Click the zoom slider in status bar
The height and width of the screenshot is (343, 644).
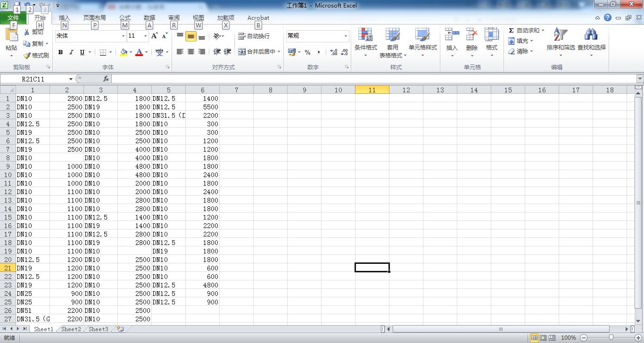(x=611, y=337)
